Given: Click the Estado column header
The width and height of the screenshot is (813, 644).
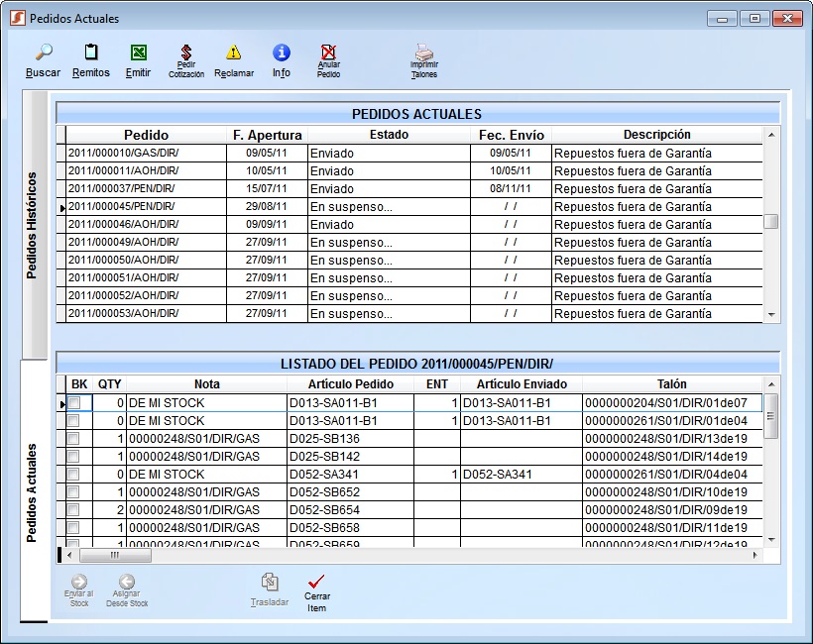Looking at the screenshot, I should pyautogui.click(x=389, y=135).
